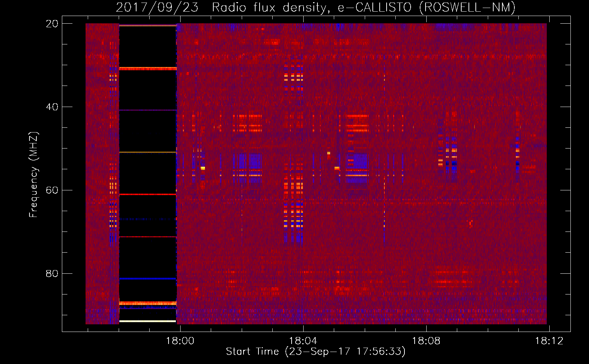Click the bright yellow burst near 55 MHz after 18:00
This screenshot has height=364, width=589.
[203, 168]
